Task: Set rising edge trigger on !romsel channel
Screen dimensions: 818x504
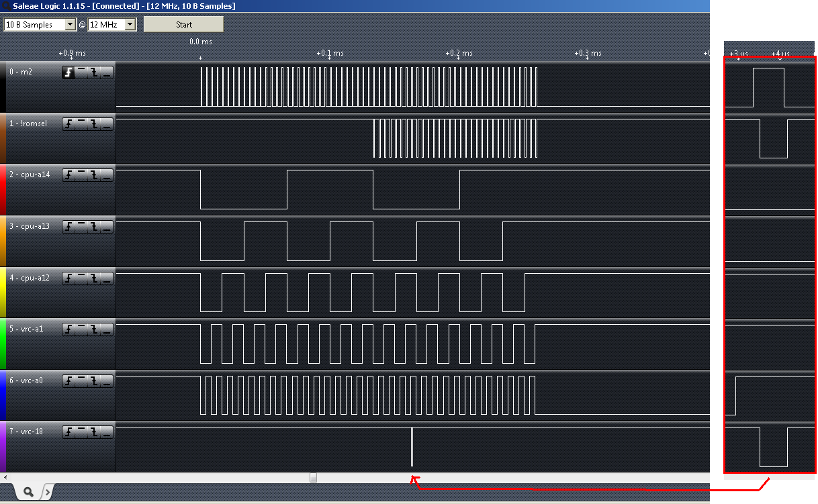Action: (x=69, y=123)
